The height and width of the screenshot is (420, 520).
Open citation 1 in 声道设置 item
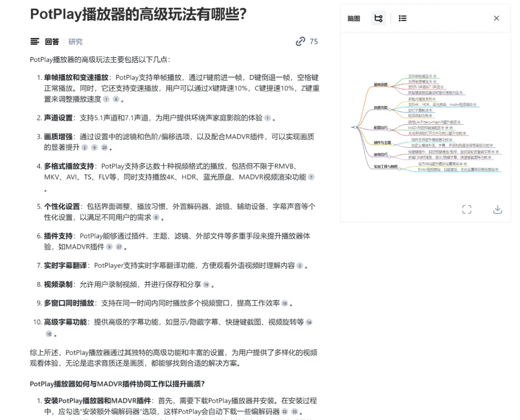pyautogui.click(x=268, y=118)
